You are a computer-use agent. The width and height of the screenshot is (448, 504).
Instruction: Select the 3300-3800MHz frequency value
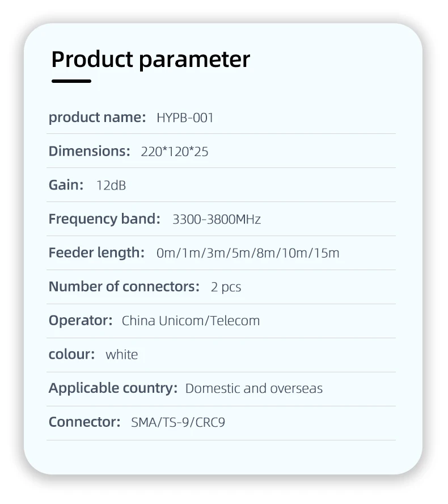coord(217,220)
